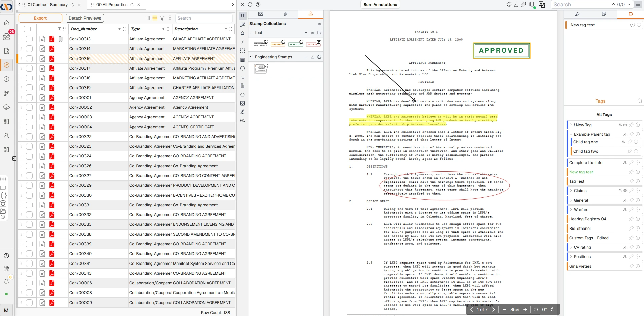644x316 pixels.
Task: Open viewer help question mark icon
Action: (258, 4)
